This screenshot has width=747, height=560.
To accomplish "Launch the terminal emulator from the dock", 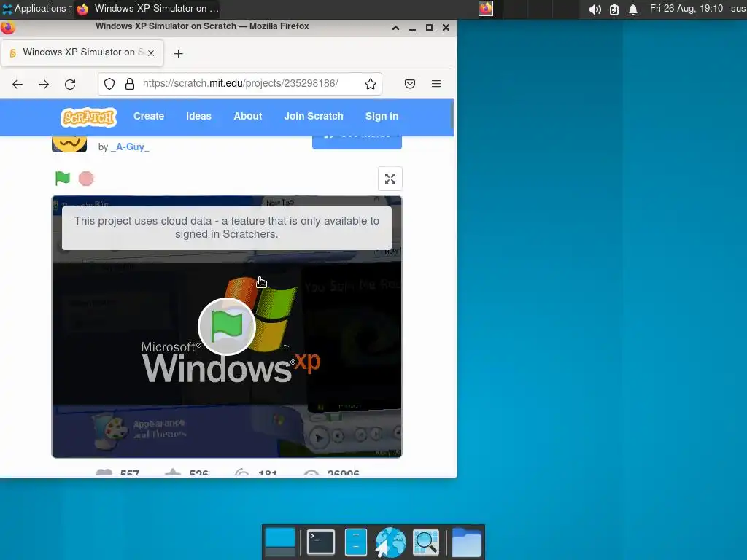I will [x=321, y=542].
